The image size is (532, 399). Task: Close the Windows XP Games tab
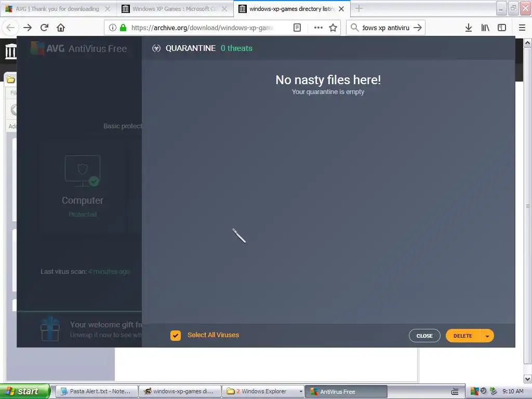tap(224, 9)
